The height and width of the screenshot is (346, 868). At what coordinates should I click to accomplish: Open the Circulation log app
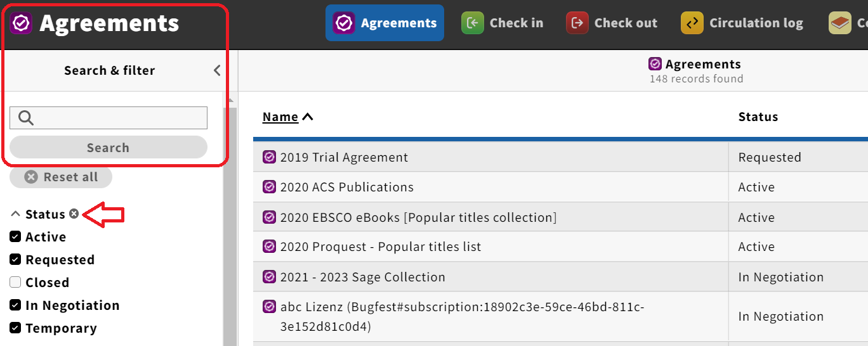coord(742,23)
